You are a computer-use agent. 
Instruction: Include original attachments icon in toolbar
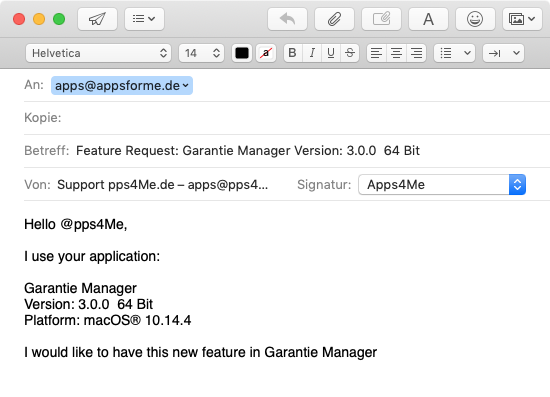coord(381,19)
